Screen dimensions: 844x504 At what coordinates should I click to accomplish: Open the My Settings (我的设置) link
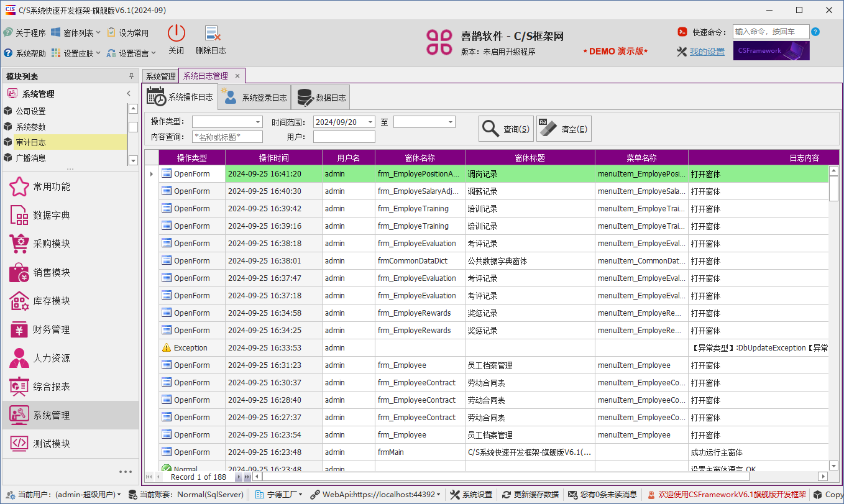coord(707,52)
